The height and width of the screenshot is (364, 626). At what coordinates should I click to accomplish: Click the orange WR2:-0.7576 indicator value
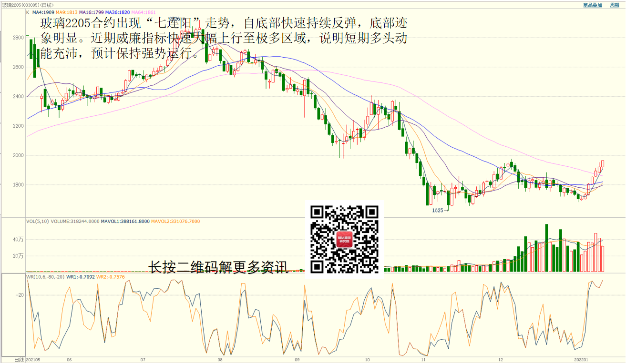point(111,277)
